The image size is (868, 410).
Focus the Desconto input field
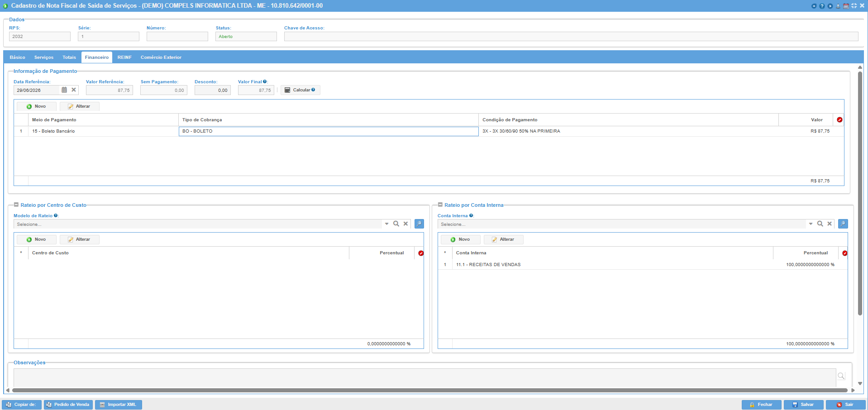click(213, 91)
